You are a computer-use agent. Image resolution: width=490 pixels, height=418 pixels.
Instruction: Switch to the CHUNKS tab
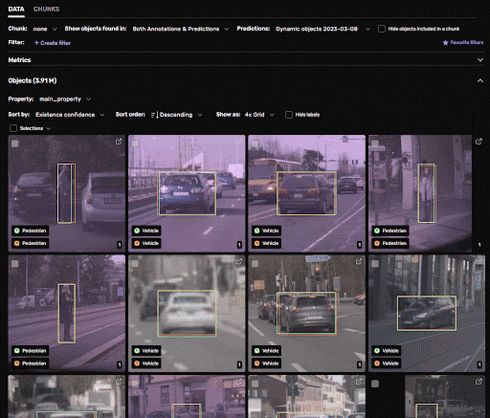click(x=46, y=9)
